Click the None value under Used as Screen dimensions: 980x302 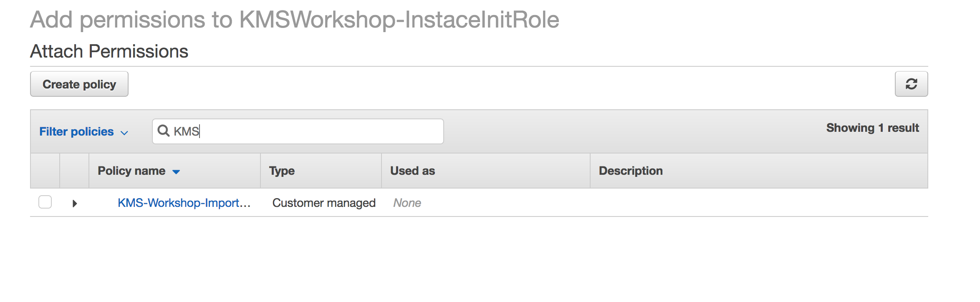point(407,203)
